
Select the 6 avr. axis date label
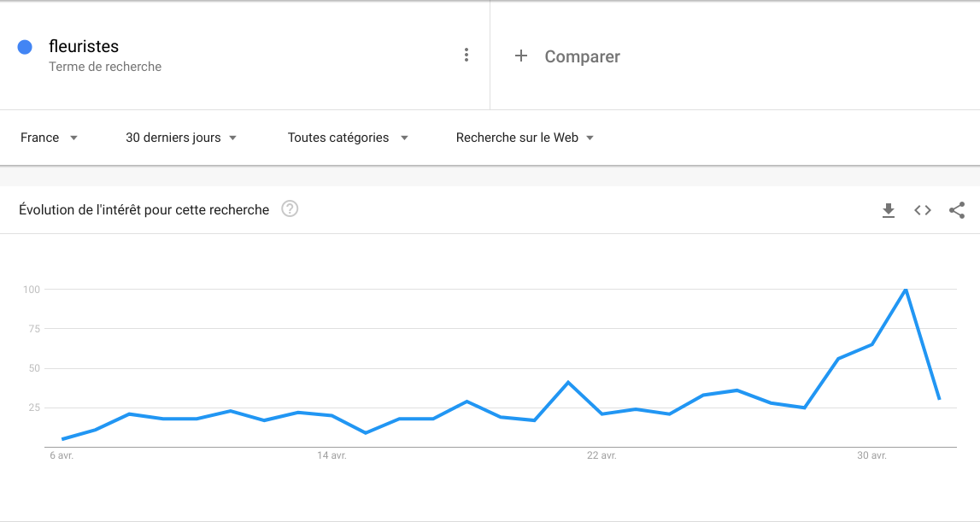coord(62,456)
